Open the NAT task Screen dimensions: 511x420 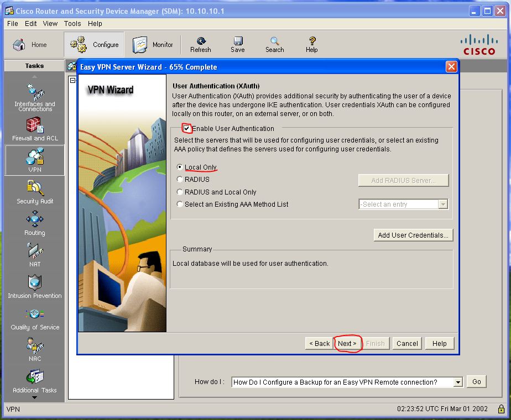tap(35, 255)
